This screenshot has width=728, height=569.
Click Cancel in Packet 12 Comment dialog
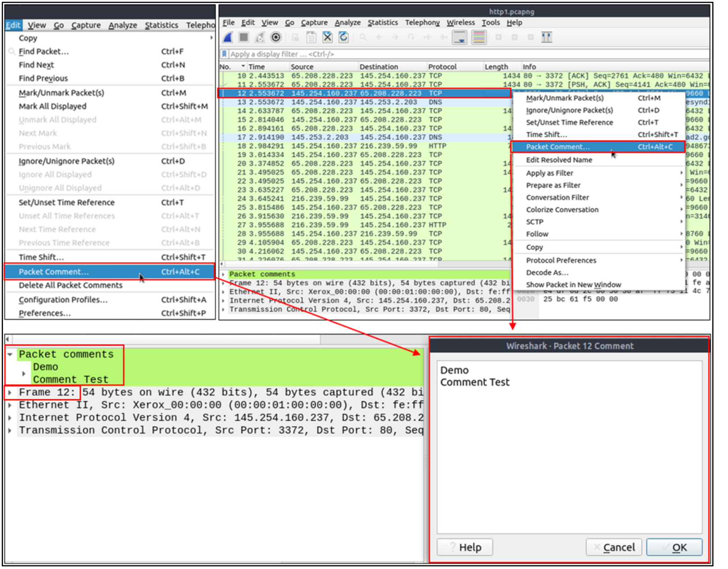click(614, 547)
